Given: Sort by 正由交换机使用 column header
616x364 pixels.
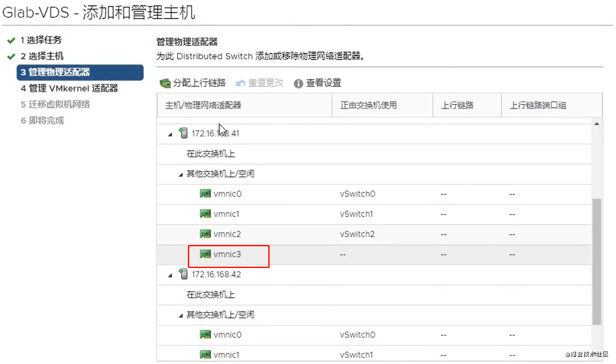Looking at the screenshot, I should 383,105.
